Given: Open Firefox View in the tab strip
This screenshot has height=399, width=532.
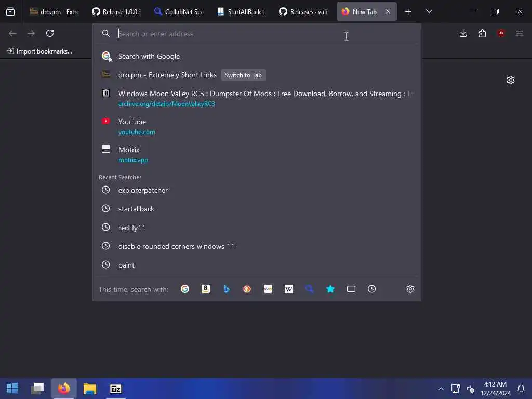Looking at the screenshot, I should point(10,11).
